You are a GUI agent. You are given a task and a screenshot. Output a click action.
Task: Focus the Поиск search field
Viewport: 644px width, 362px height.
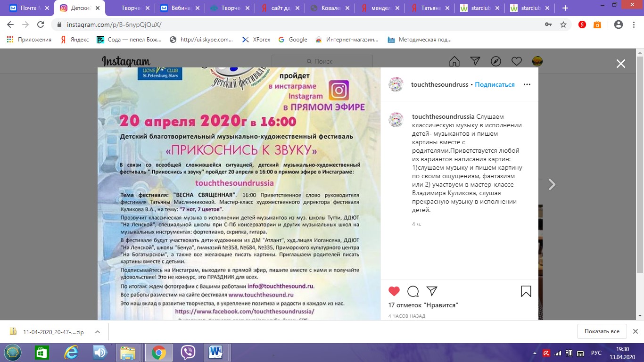(322, 61)
